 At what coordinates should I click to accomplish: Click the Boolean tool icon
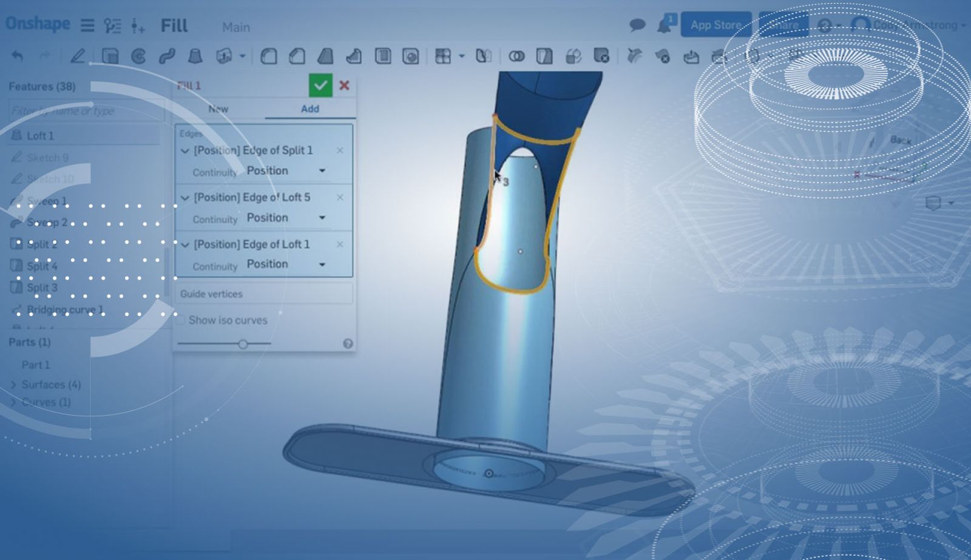click(516, 56)
